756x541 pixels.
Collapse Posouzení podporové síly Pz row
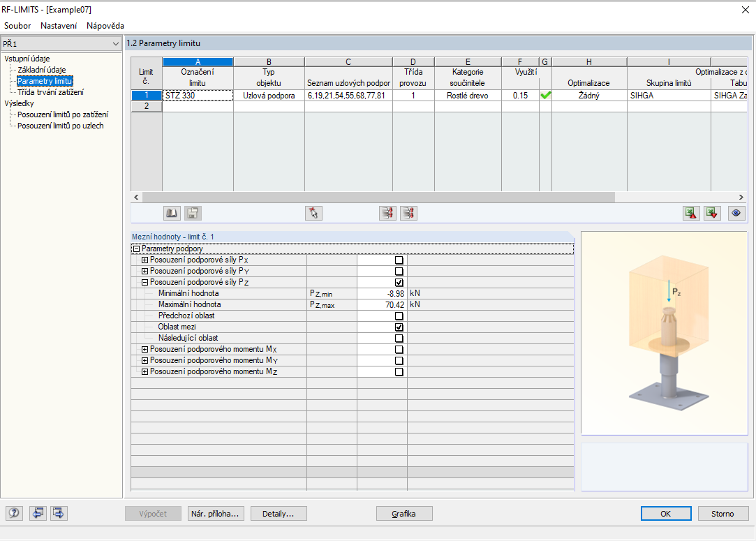(x=144, y=282)
